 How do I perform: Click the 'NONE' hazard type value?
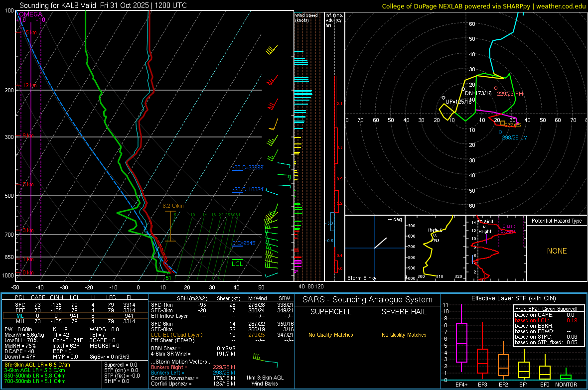557,251
